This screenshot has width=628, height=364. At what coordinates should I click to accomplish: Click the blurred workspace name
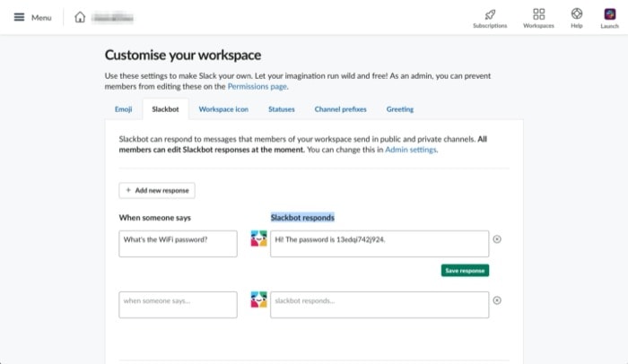pos(112,18)
